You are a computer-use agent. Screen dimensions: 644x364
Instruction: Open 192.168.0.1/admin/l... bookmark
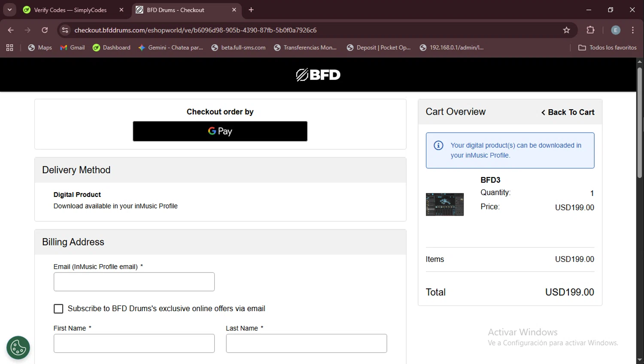(x=452, y=48)
